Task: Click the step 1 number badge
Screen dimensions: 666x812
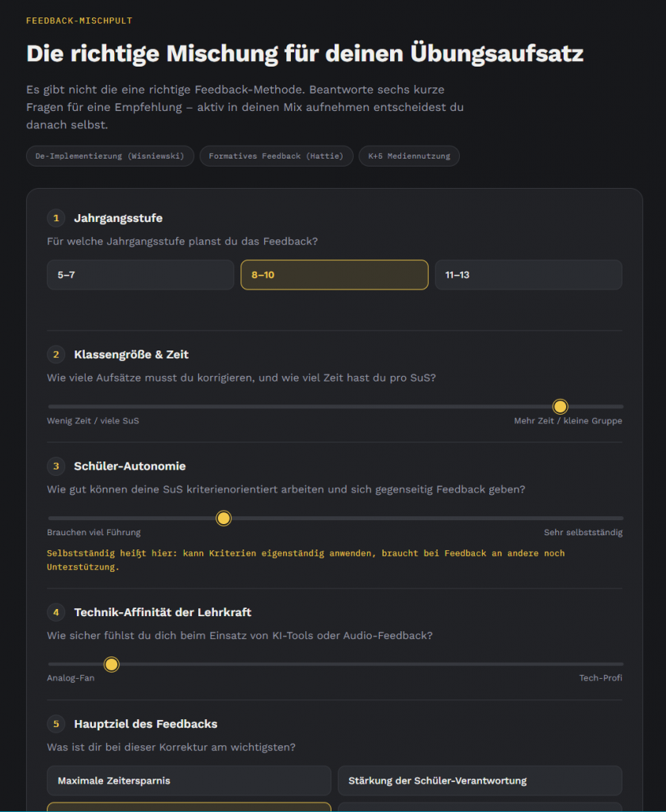Action: pos(56,218)
